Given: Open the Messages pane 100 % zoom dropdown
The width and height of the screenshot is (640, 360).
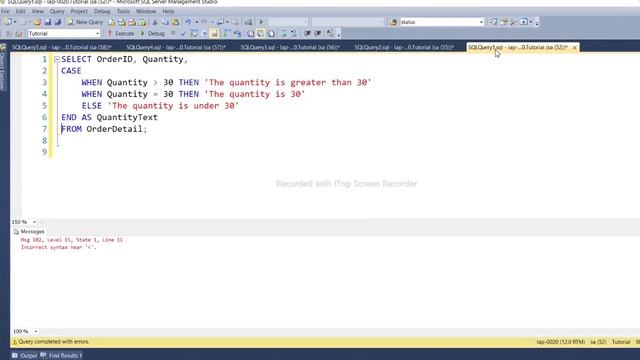Looking at the screenshot, I should 36,331.
